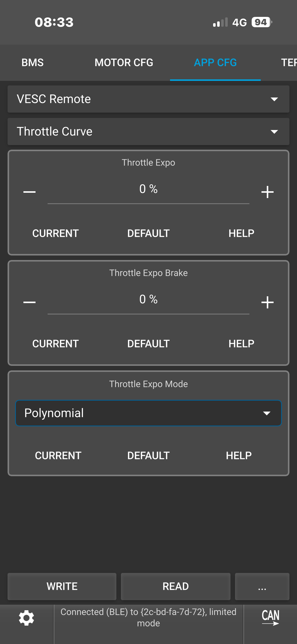This screenshot has height=644, width=297.
Task: Switch to the BMS tab
Action: coord(32,62)
